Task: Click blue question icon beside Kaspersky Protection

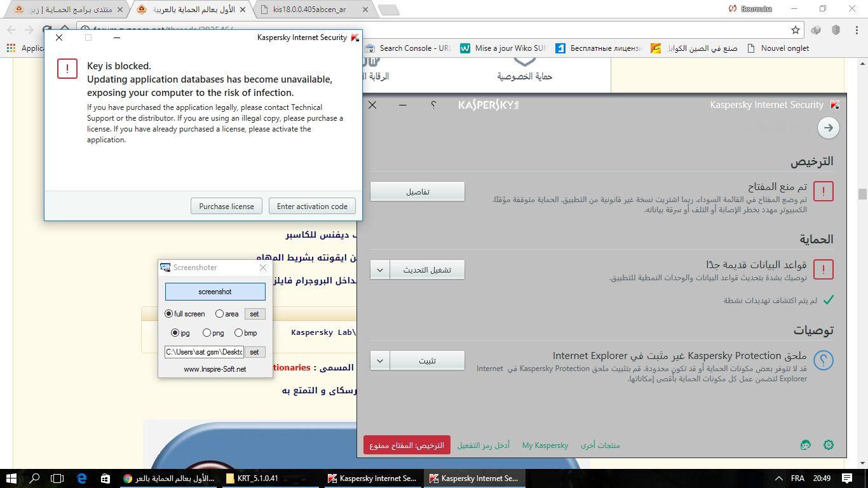Action: pos(823,360)
